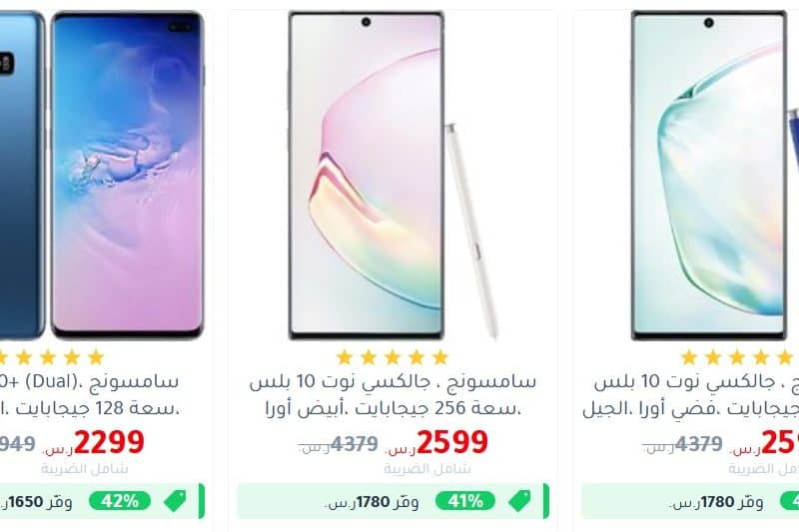Click star rating of Galaxy S10+ Dual
This screenshot has height=532, width=799.
(x=51, y=357)
